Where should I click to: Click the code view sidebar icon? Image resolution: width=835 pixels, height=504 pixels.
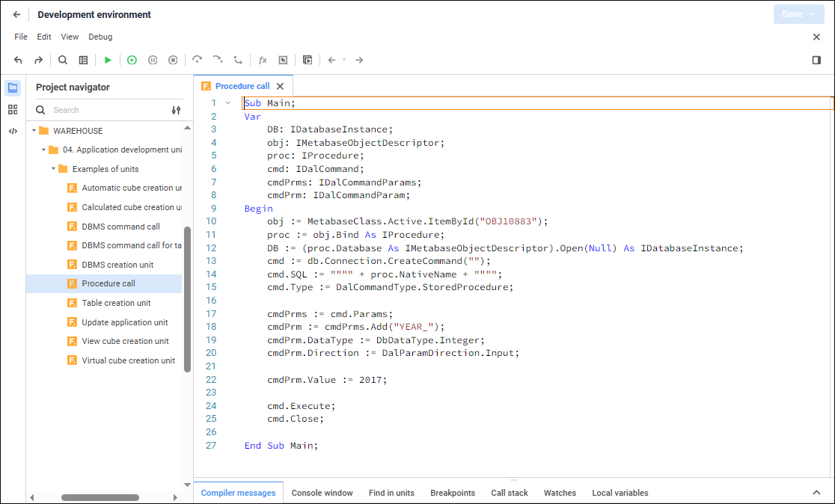point(13,131)
